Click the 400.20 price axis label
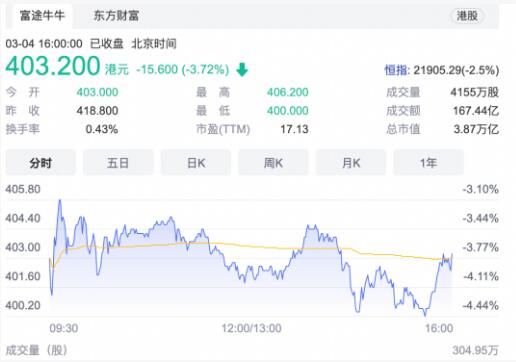This screenshot has width=516, height=362. [x=23, y=305]
